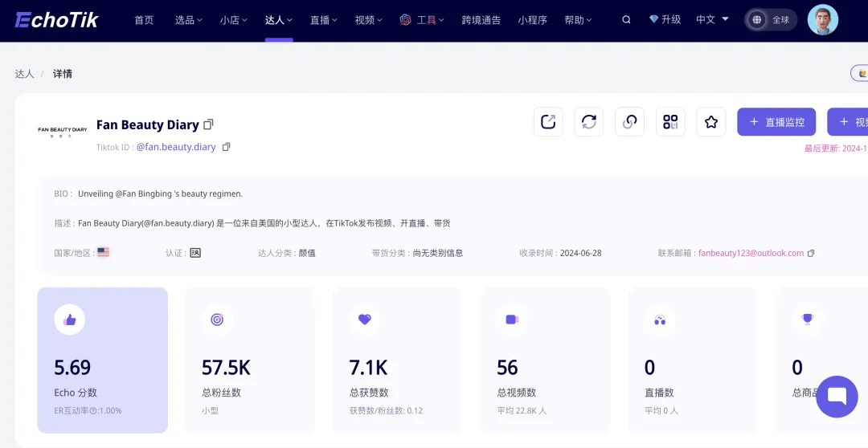The image size is (868, 448).
Task: Favorite this creator with the star icon
Action: [x=711, y=122]
